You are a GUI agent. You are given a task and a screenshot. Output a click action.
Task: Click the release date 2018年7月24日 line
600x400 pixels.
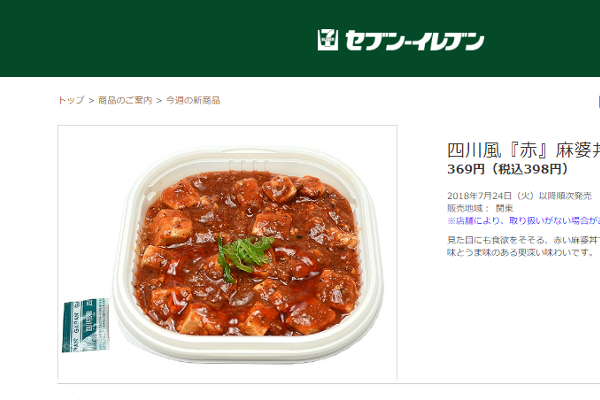tap(519, 196)
